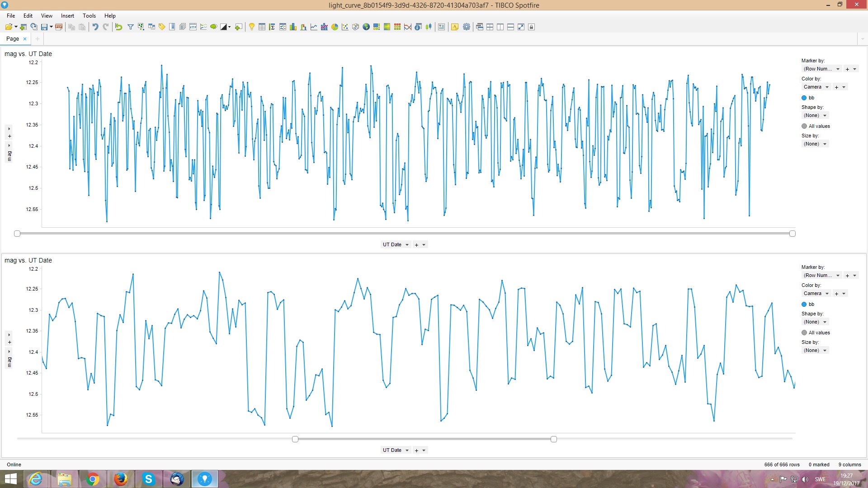Click the line chart toolbar icon

[x=314, y=27]
